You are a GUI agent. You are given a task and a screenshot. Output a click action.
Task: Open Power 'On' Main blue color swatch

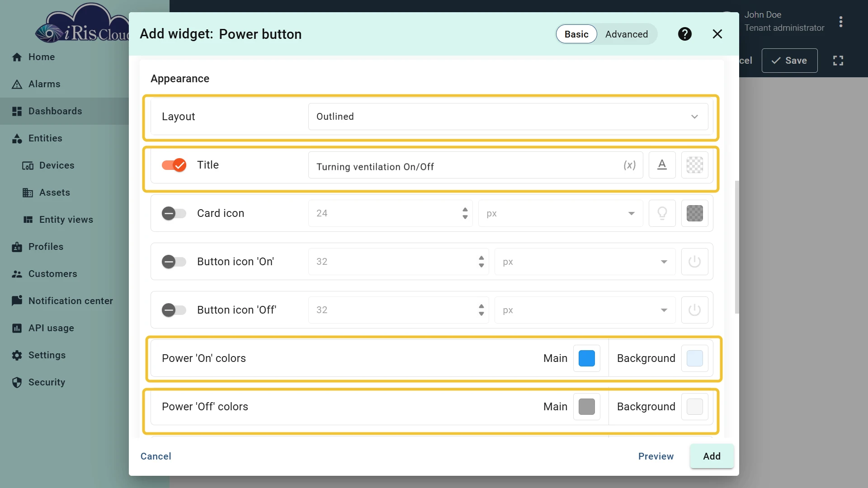(x=586, y=358)
